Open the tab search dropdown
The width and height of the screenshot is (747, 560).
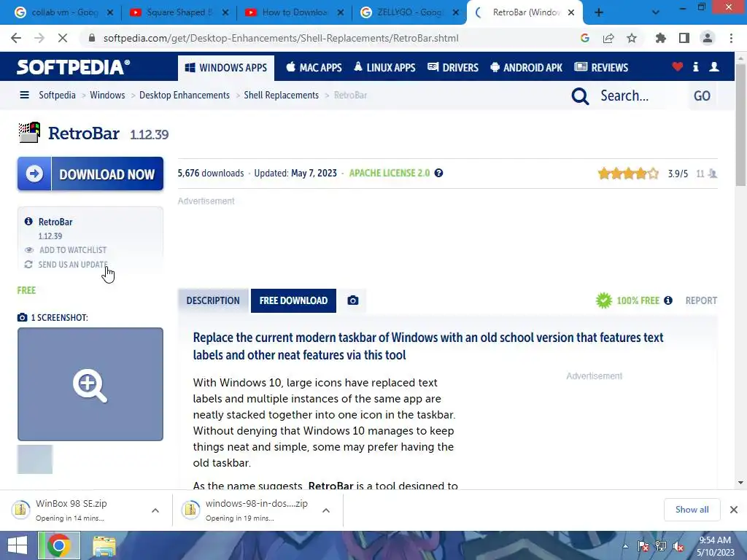[x=656, y=12]
